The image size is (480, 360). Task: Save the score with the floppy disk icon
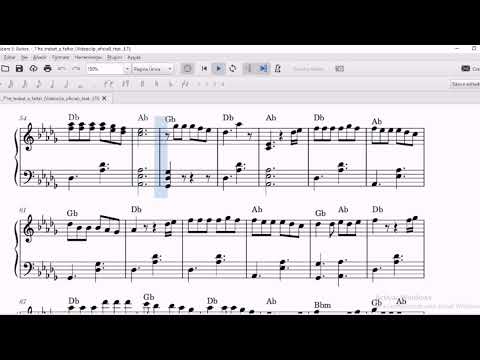(x=19, y=69)
